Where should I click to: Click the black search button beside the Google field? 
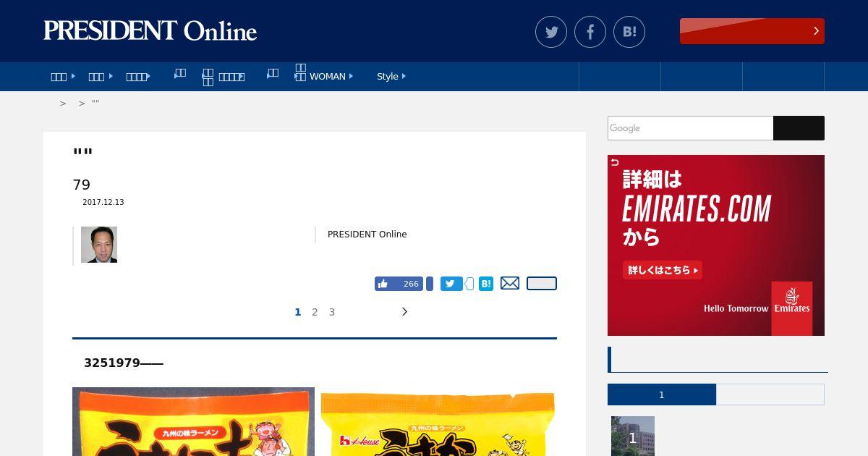tap(799, 128)
